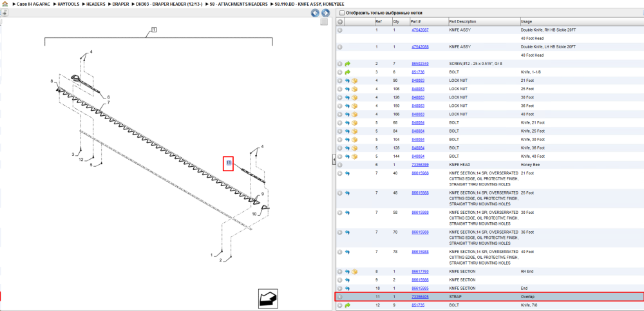This screenshot has height=311, width=644.
Task: Click the 'Overlap' usage cell
Action: coord(528,297)
